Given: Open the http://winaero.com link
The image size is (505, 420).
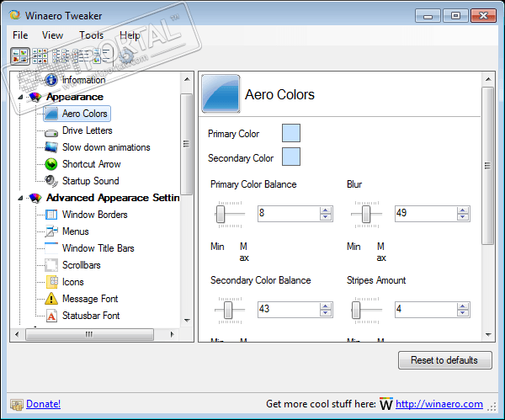Looking at the screenshot, I should tap(439, 404).
